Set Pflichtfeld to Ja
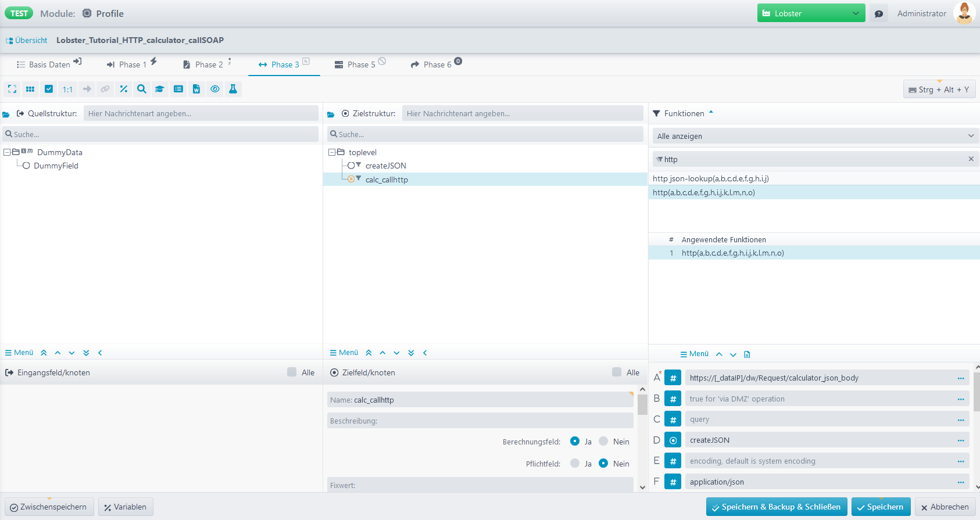980x520 pixels. [x=575, y=464]
